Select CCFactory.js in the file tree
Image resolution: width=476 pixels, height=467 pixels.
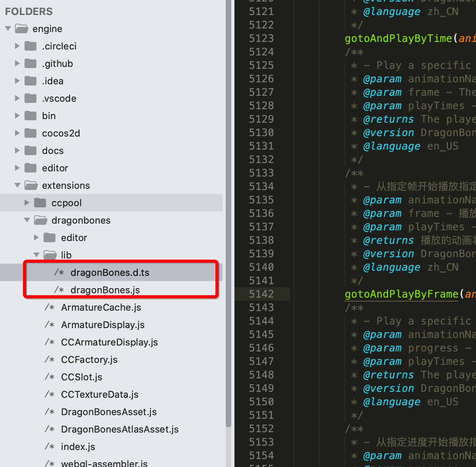[x=89, y=360]
